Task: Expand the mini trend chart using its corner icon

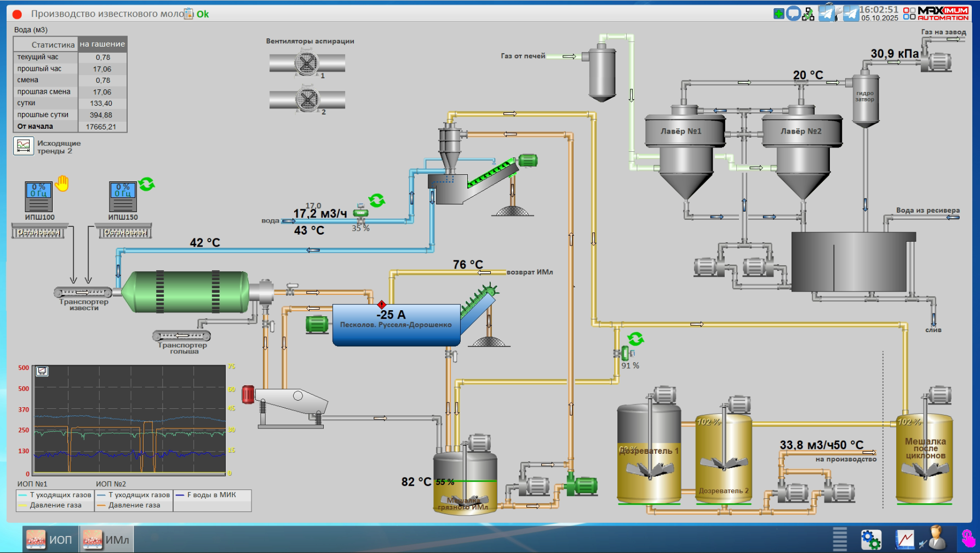Action: [x=42, y=372]
